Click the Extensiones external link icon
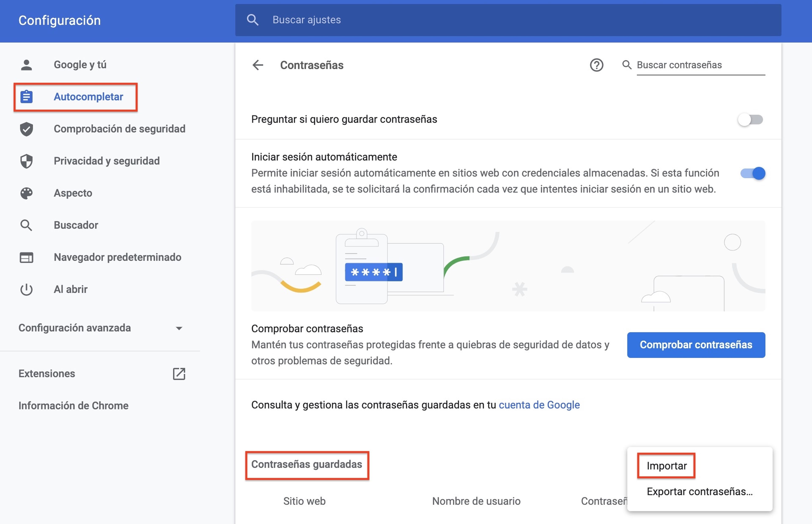 179,374
